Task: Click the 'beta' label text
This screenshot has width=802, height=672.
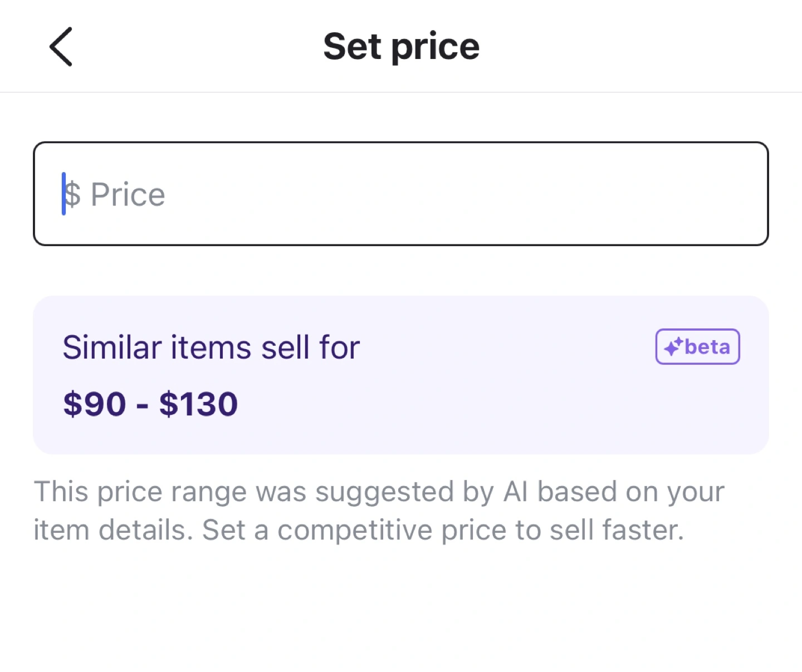Action: tap(707, 347)
